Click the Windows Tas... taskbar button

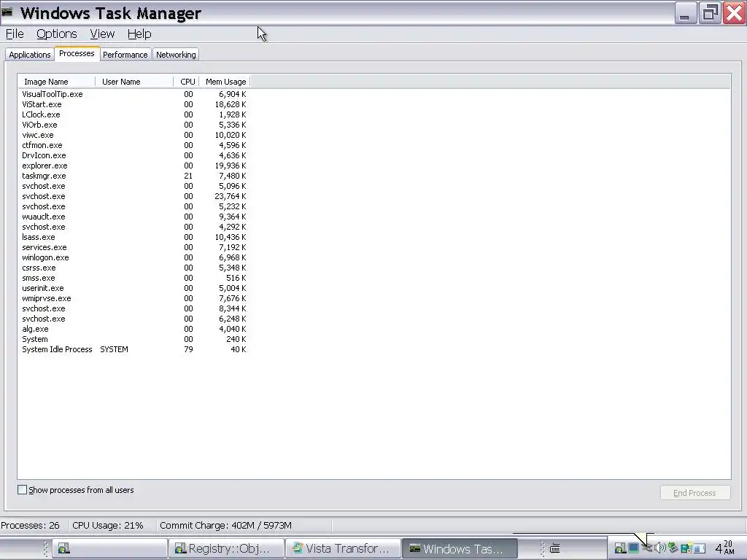[460, 548]
